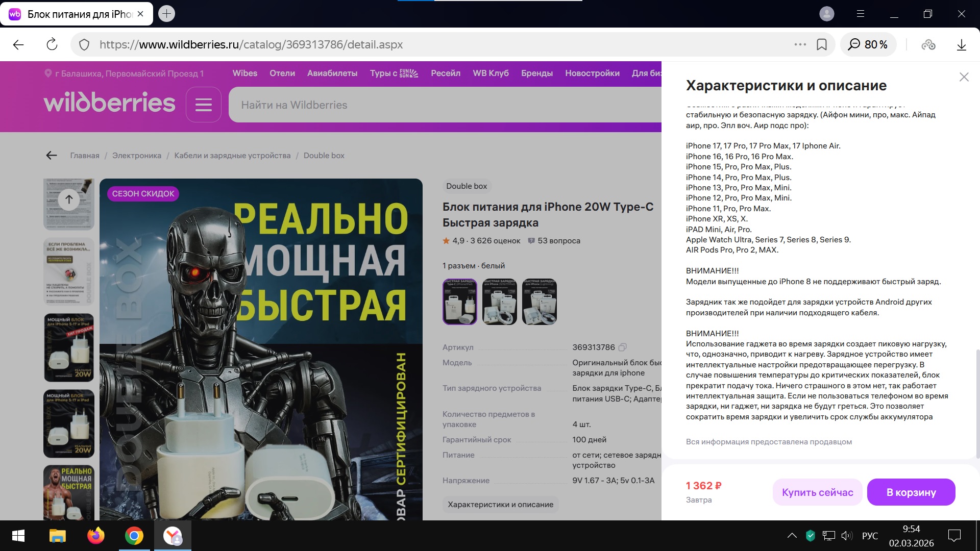Open site protection shield icon in address bar
Screen dimensions: 980x551
[x=84, y=44]
